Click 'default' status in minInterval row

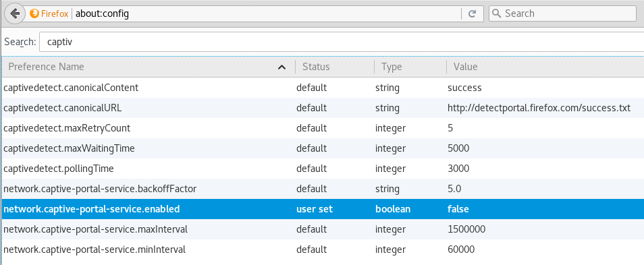[x=312, y=249]
